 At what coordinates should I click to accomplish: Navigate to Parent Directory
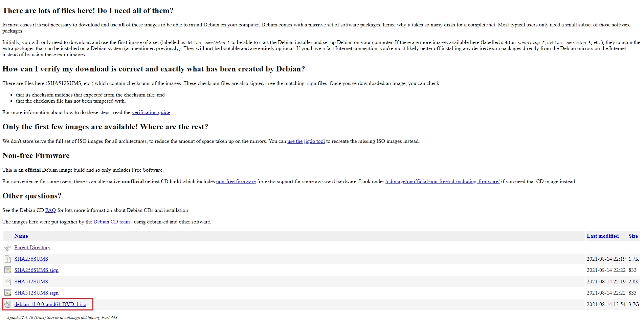tap(32, 247)
